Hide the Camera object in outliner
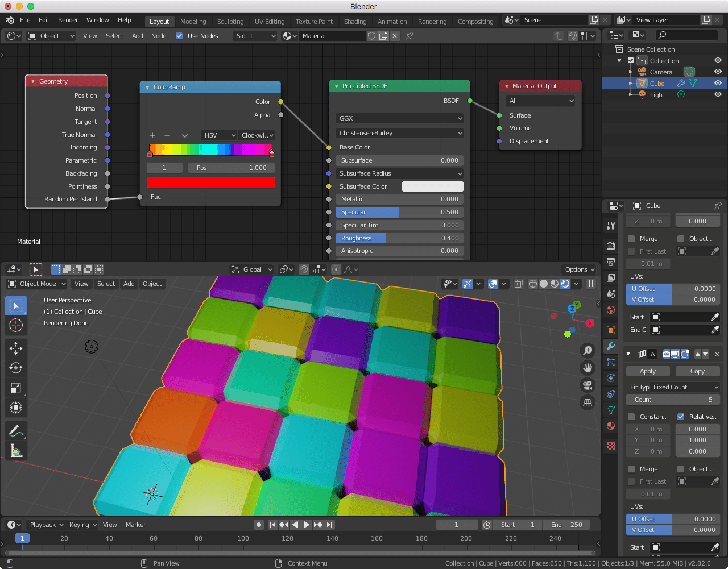Viewport: 728px width, 569px height. [x=718, y=72]
